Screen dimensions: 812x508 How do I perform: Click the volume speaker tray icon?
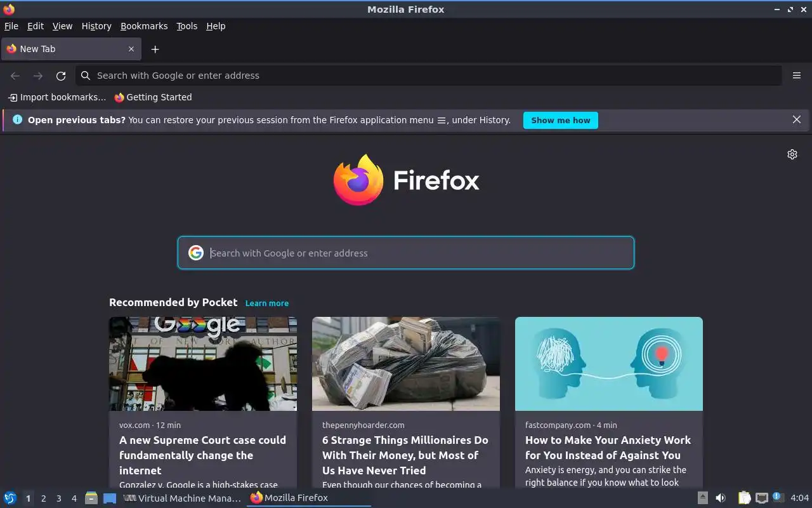coord(721,498)
